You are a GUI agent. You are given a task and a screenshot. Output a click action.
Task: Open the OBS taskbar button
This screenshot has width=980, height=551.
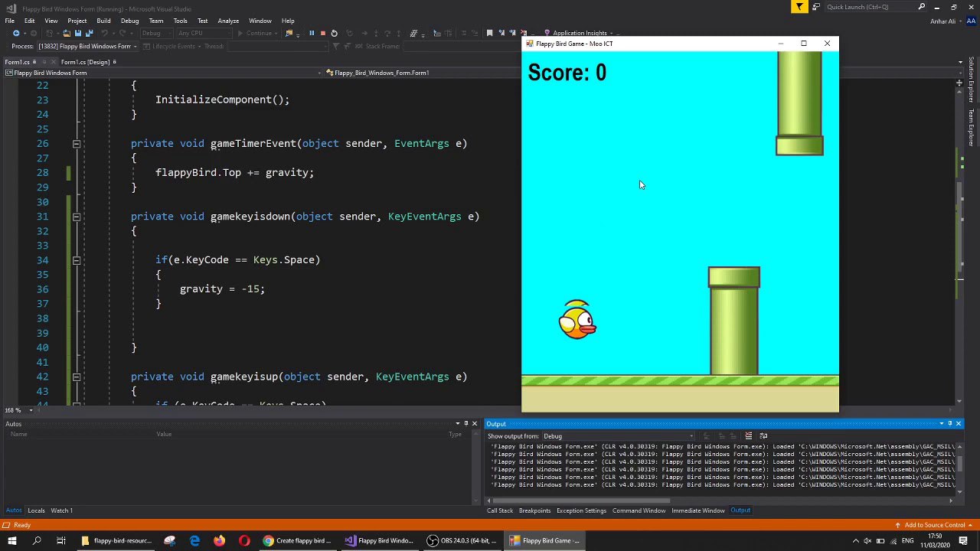pyautogui.click(x=462, y=540)
